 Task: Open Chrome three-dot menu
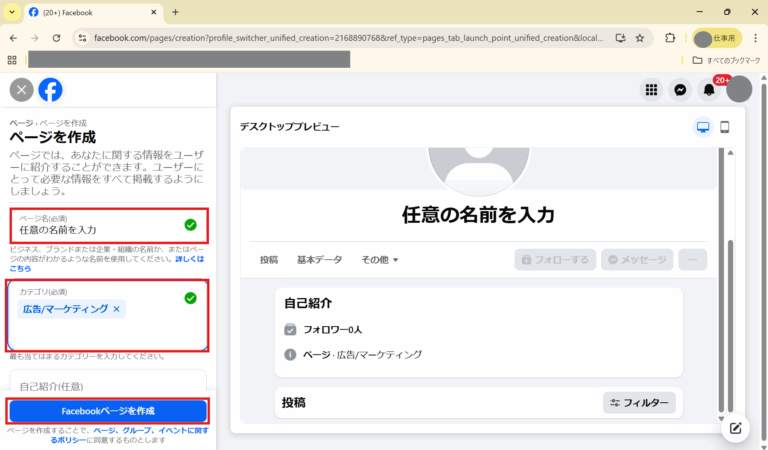(x=756, y=38)
